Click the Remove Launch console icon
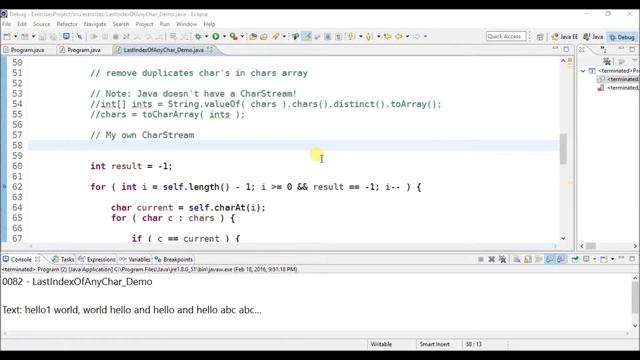This screenshot has width=640, height=360. 491,260
